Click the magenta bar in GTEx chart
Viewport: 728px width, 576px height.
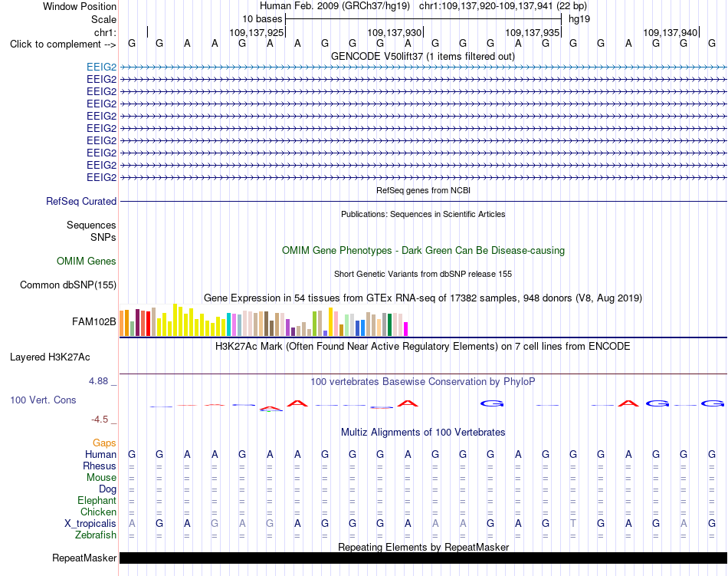pyautogui.click(x=406, y=329)
